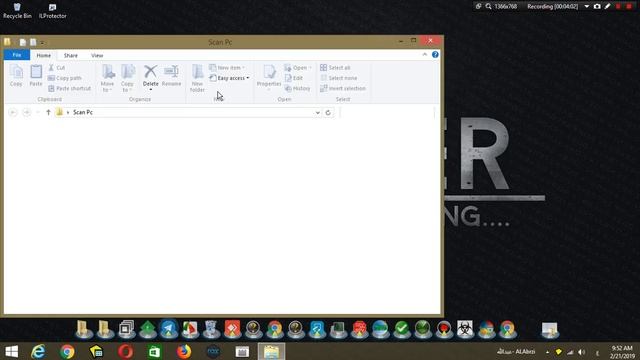Click Select none in ribbon
The image size is (640, 360).
tap(338, 78)
